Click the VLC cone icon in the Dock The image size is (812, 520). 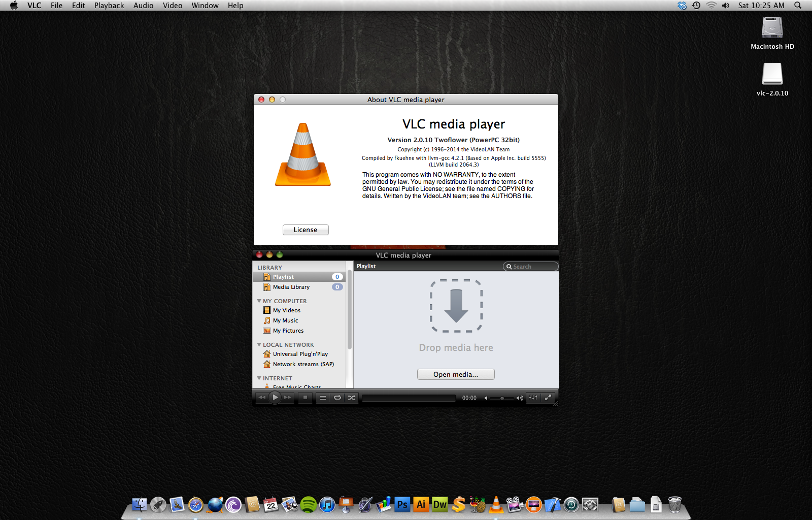pyautogui.click(x=496, y=504)
